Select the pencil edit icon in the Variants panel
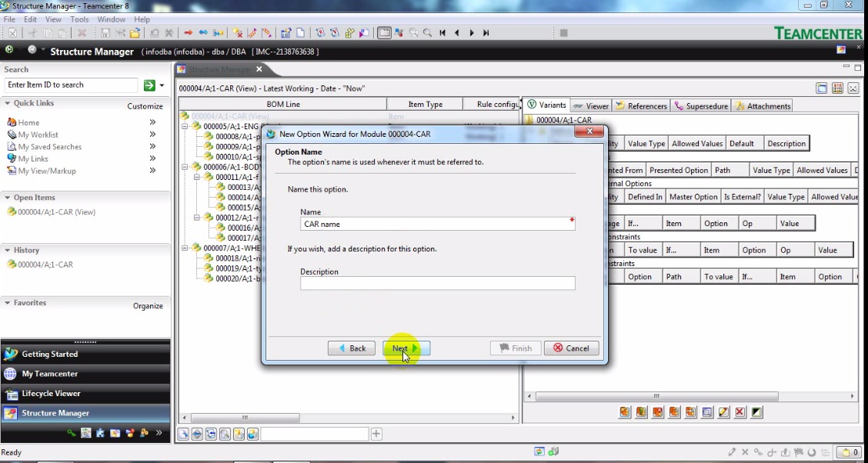The width and height of the screenshot is (868, 463). [723, 412]
